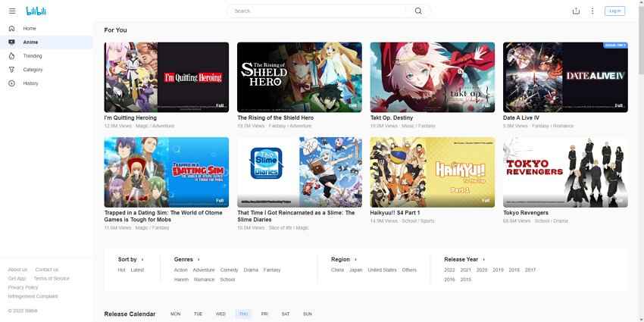644x322 pixels.
Task: Open the Privacy Policy link
Action: point(23,287)
